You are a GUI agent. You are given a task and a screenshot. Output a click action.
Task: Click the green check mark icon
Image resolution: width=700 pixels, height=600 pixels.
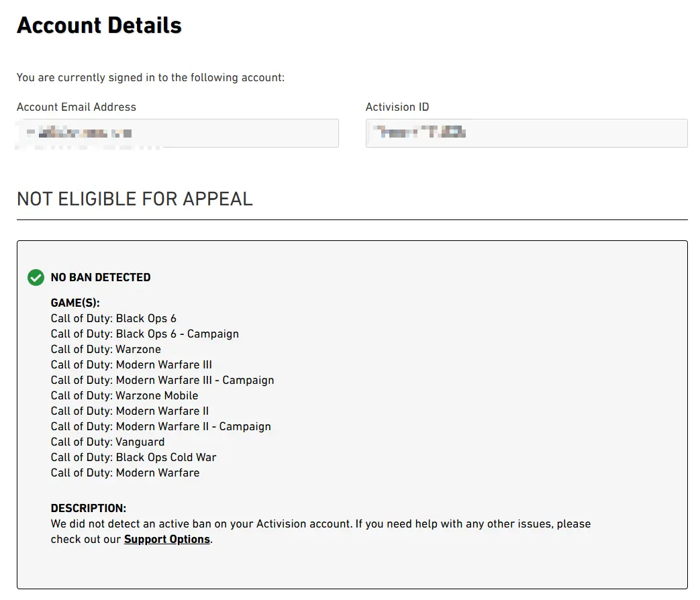point(36,277)
